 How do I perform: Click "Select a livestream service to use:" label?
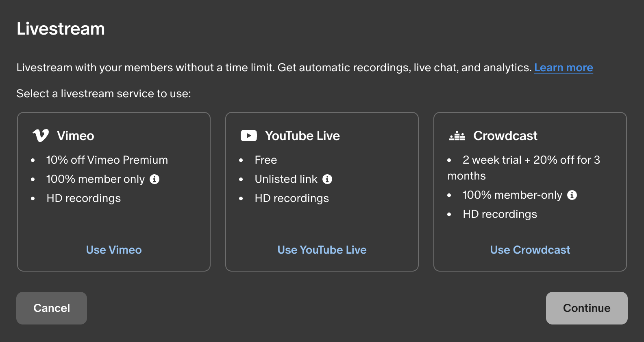pos(104,94)
